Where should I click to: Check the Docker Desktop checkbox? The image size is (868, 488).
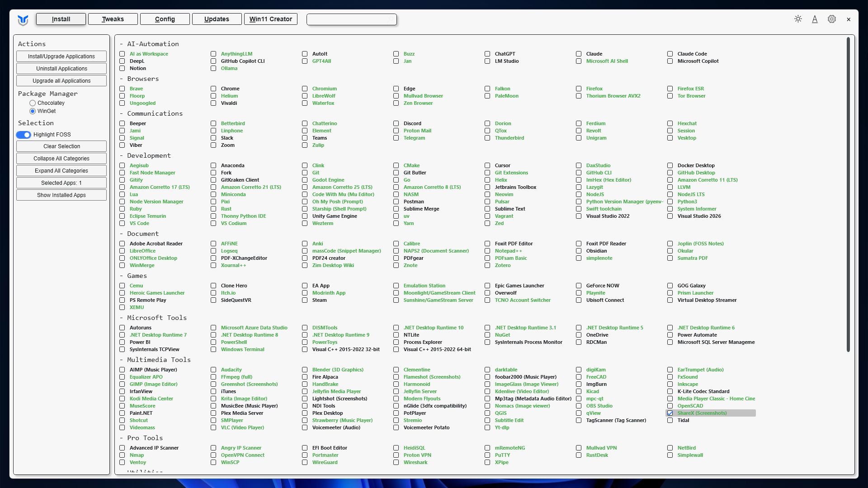(x=670, y=165)
